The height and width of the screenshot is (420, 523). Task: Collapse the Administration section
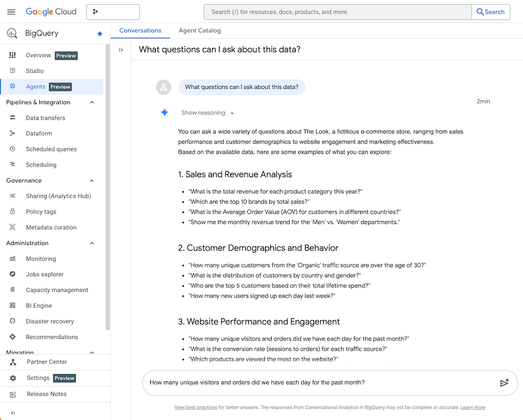coord(92,243)
